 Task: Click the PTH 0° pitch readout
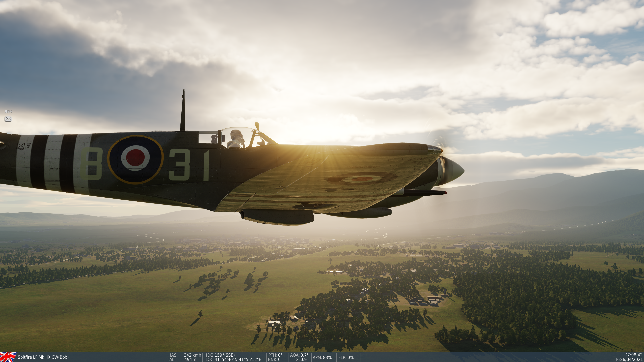275,355
